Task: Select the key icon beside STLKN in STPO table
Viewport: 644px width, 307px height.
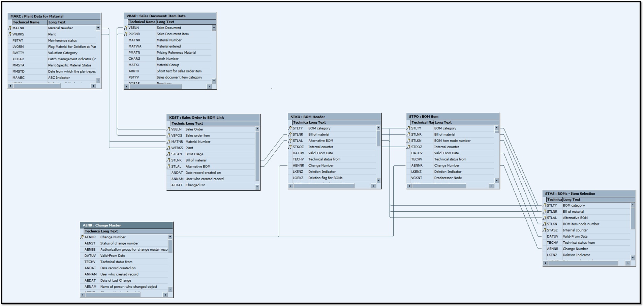Action: pos(408,141)
